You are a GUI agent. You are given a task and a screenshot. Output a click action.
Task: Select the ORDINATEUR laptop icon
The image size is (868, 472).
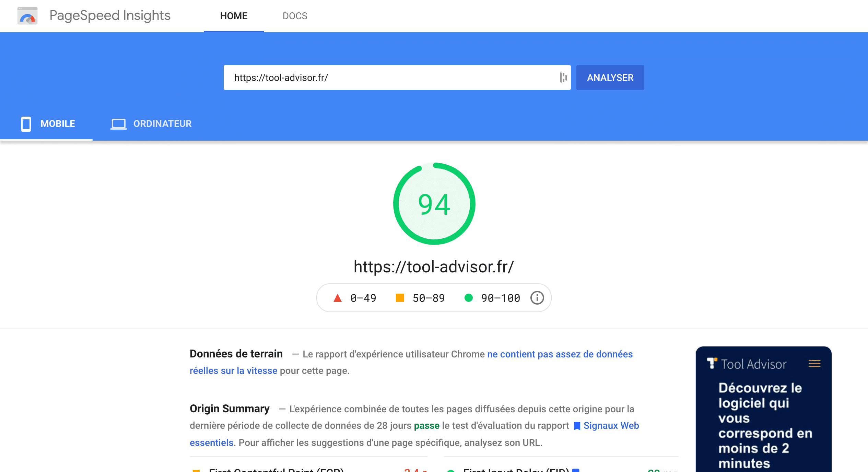click(x=118, y=124)
